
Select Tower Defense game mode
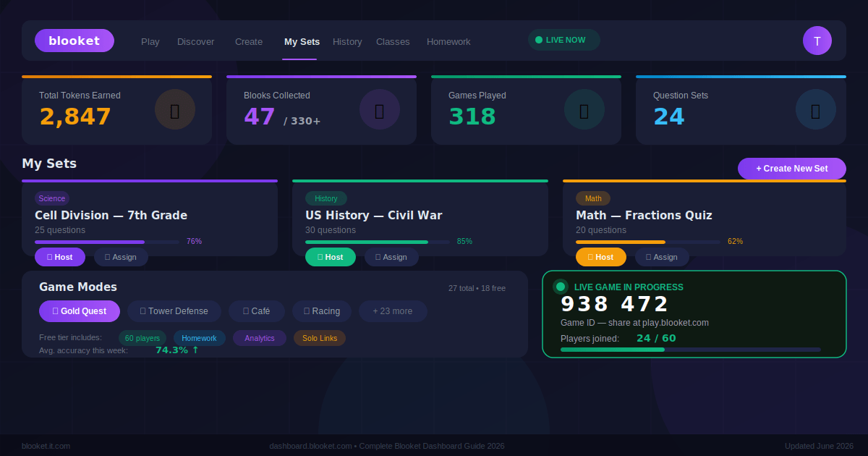click(174, 311)
